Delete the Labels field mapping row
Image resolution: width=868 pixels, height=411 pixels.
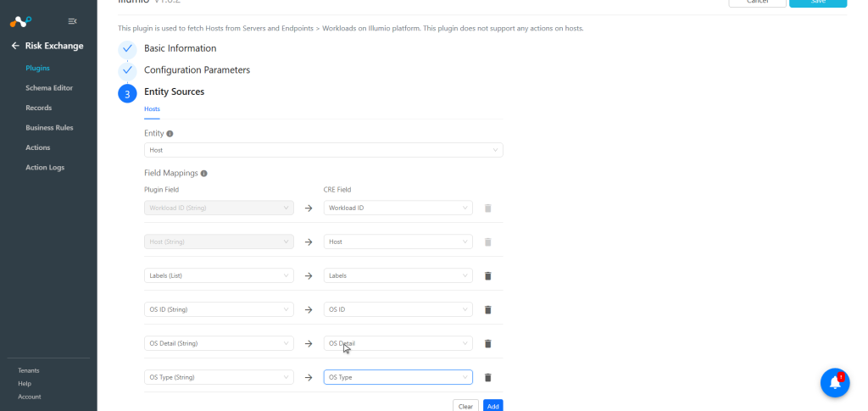pyautogui.click(x=487, y=275)
